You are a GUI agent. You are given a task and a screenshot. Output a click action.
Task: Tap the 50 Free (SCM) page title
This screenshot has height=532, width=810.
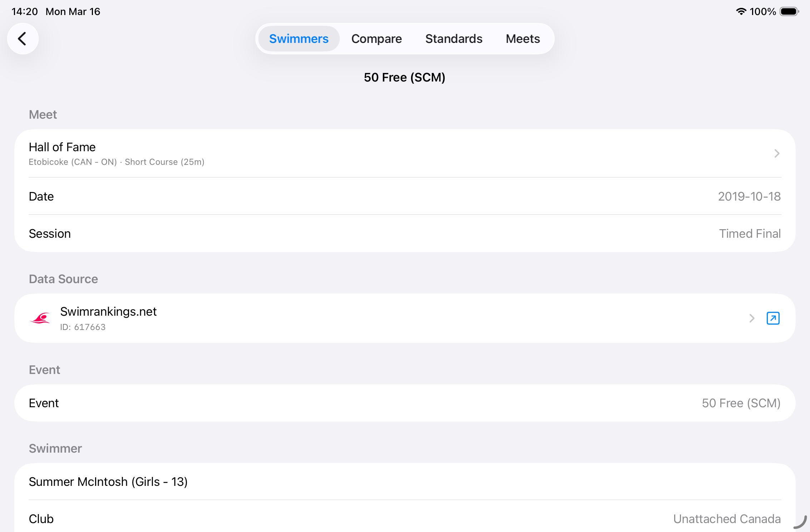[405, 77]
